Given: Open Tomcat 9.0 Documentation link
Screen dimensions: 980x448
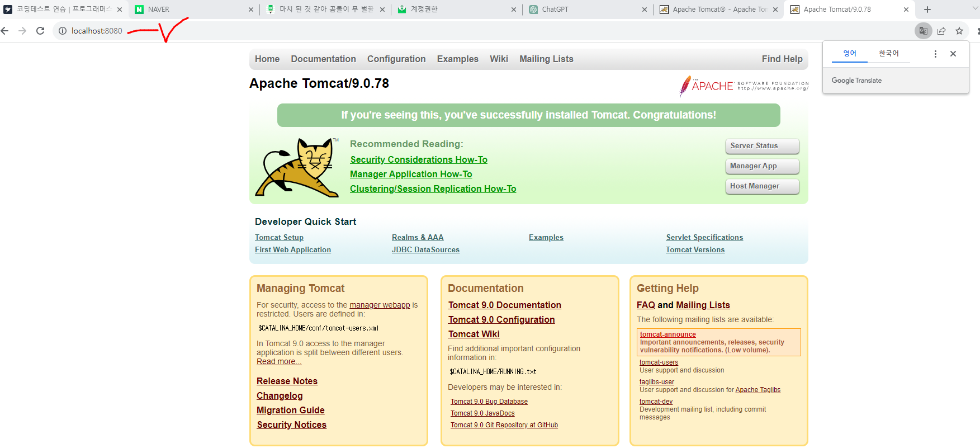Looking at the screenshot, I should (x=505, y=305).
